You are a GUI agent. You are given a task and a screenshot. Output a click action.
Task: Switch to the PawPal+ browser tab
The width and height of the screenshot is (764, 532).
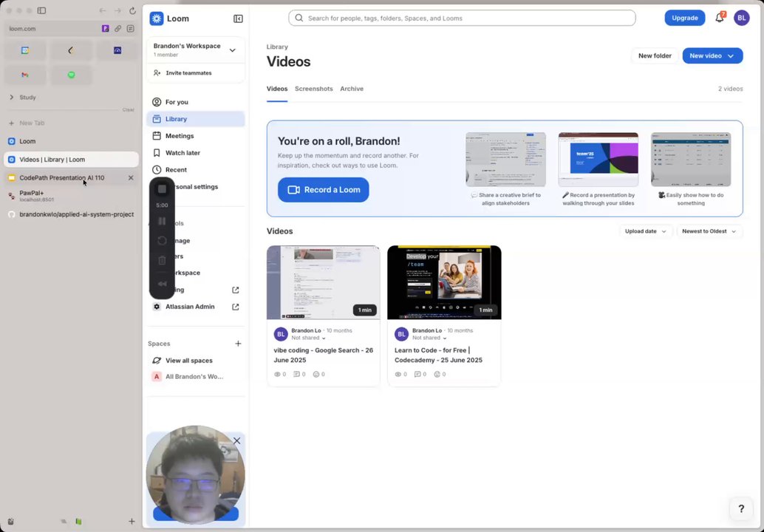71,196
